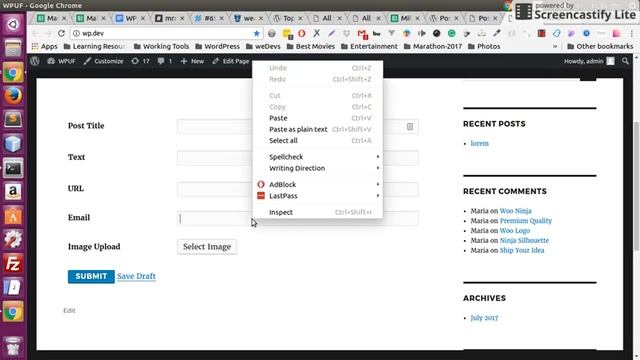640x360 pixels.
Task: Open the 17 updates admin bar item
Action: [140, 61]
